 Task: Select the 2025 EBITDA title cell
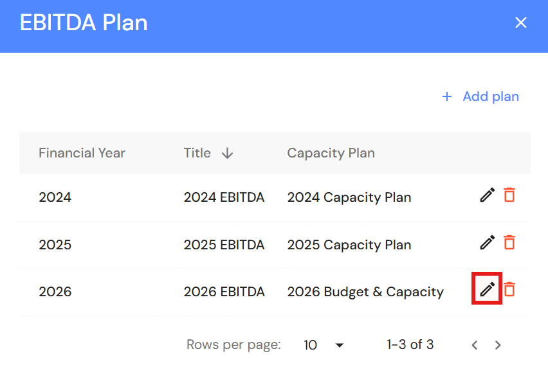click(x=224, y=245)
